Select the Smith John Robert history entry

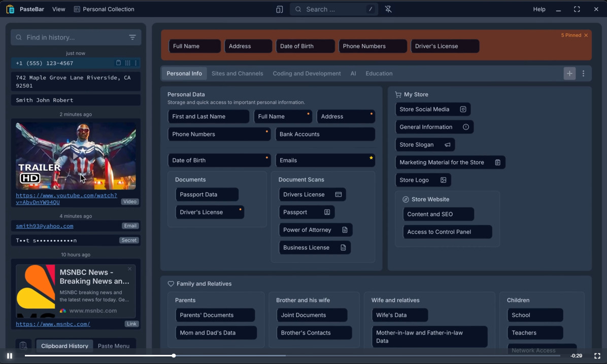76,100
